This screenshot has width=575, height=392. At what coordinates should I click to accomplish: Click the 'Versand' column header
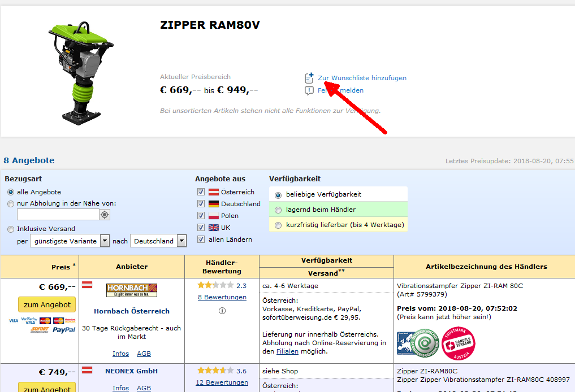pyautogui.click(x=326, y=273)
